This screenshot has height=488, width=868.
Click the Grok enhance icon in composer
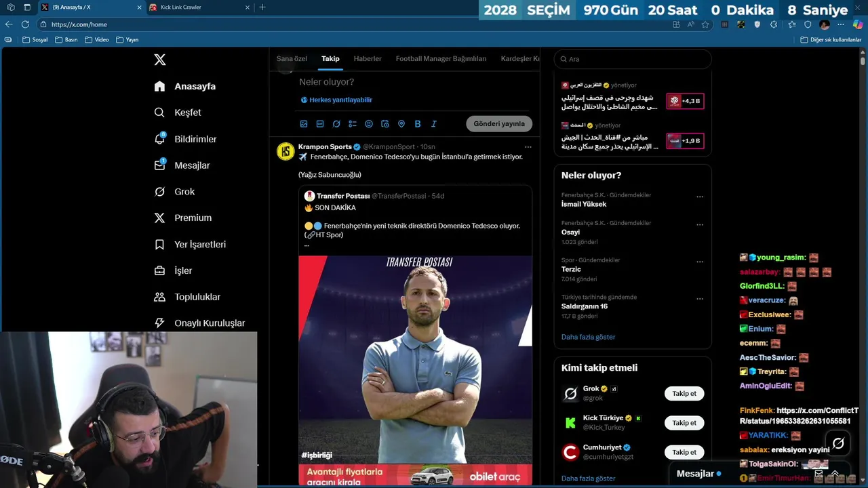click(x=336, y=124)
